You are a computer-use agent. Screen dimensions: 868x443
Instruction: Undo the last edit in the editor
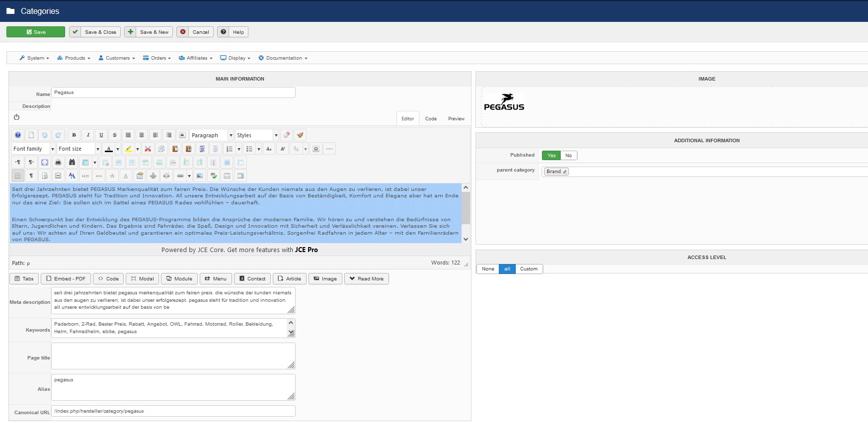(x=45, y=135)
